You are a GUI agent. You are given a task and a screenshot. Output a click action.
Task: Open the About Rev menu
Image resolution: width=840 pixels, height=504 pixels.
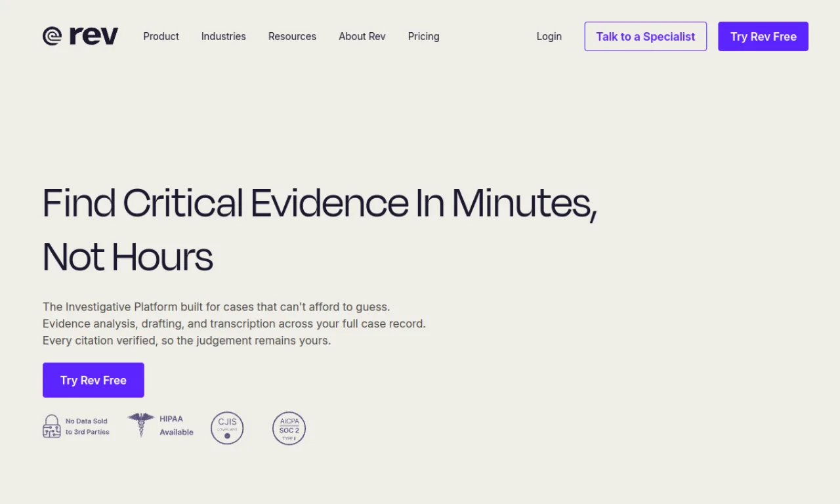362,37
